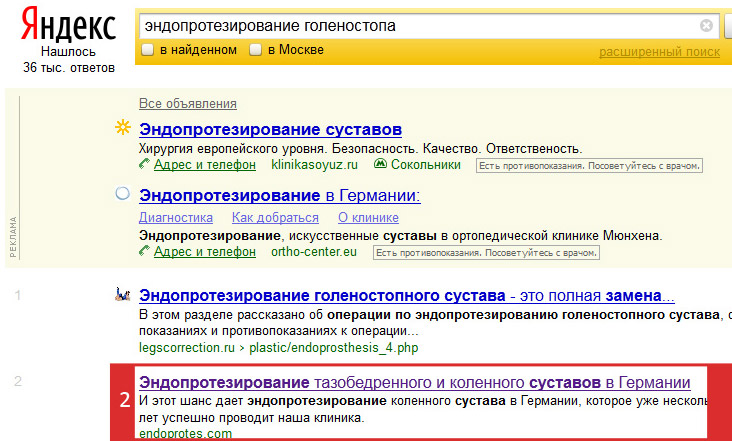This screenshot has width=732, height=441.
Task: Clear the search field with the X icon
Action: (706, 25)
